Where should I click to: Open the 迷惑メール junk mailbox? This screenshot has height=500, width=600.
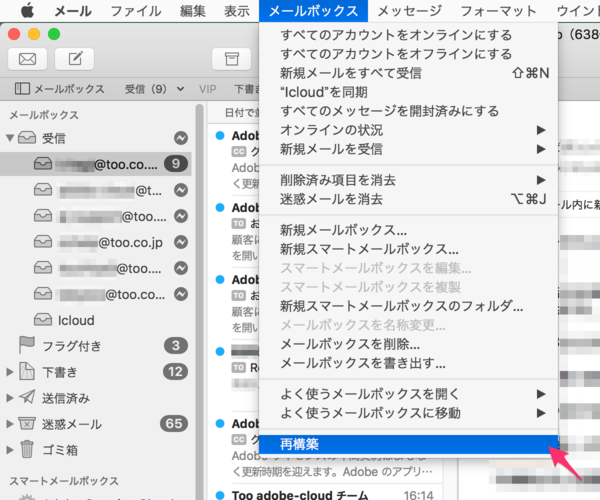coord(71,424)
